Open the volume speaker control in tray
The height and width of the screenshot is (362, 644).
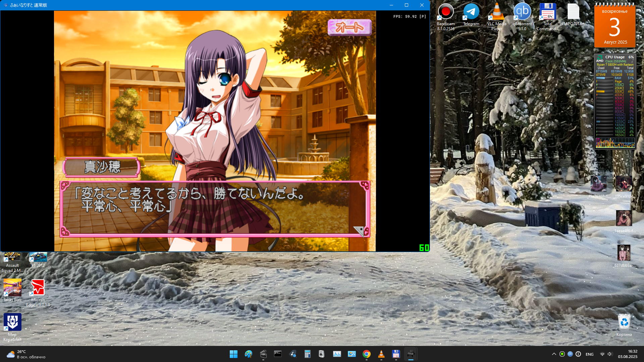(x=610, y=354)
